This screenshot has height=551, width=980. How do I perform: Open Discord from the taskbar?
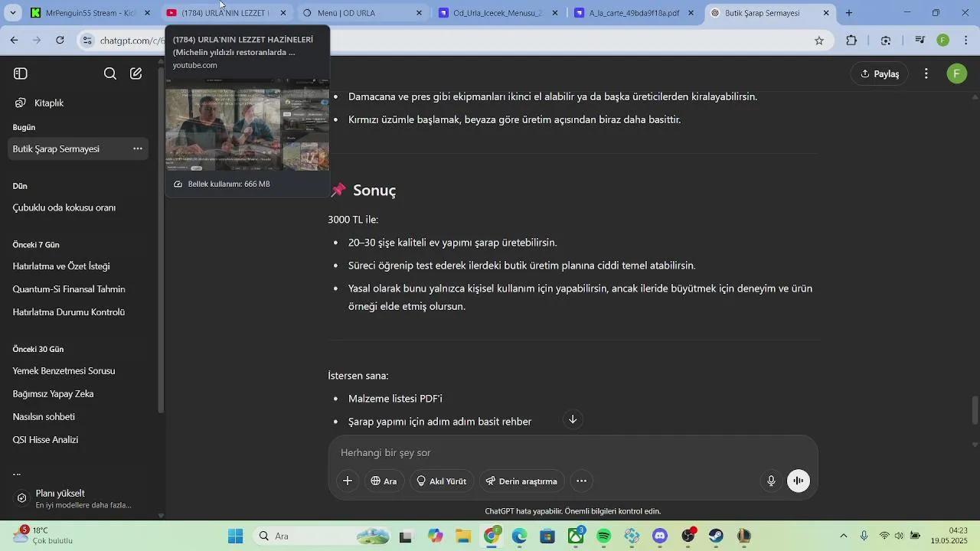click(x=660, y=536)
